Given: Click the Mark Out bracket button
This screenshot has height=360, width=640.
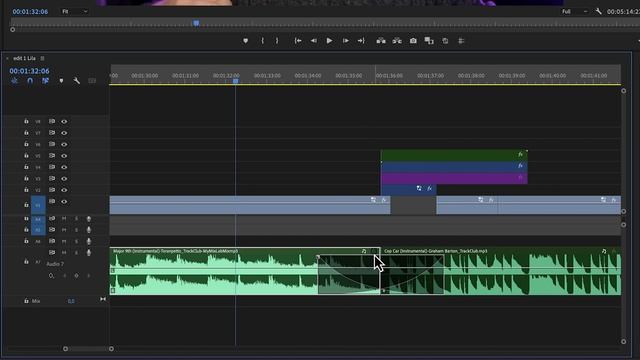Looking at the screenshot, I should click(x=277, y=41).
